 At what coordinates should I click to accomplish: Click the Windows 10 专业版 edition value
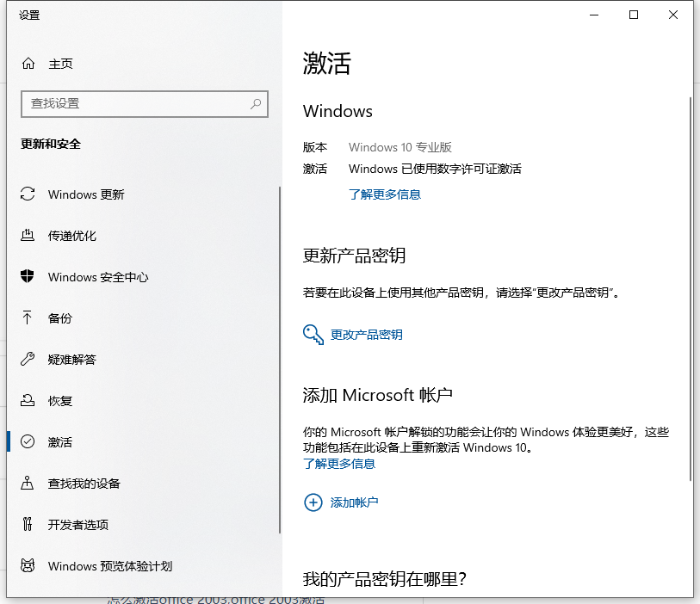[x=400, y=147]
